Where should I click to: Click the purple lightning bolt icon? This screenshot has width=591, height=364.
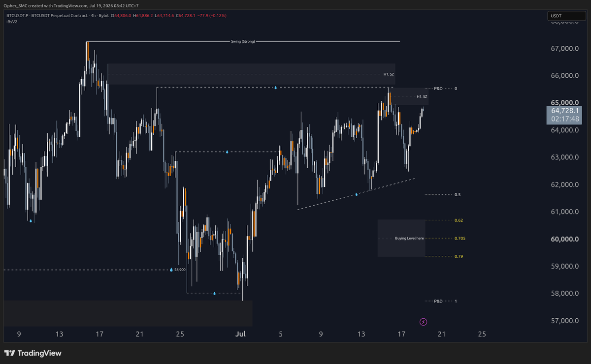(423, 322)
